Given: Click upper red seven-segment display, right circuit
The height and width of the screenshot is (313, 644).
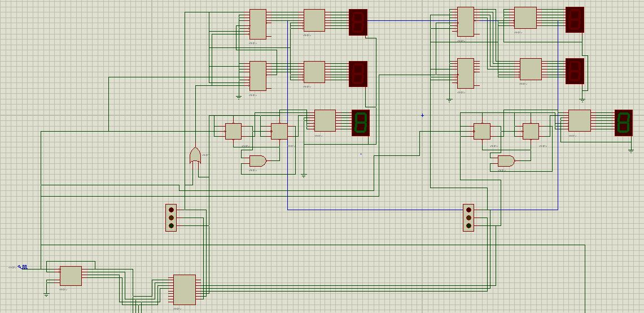Looking at the screenshot, I should [x=575, y=19].
